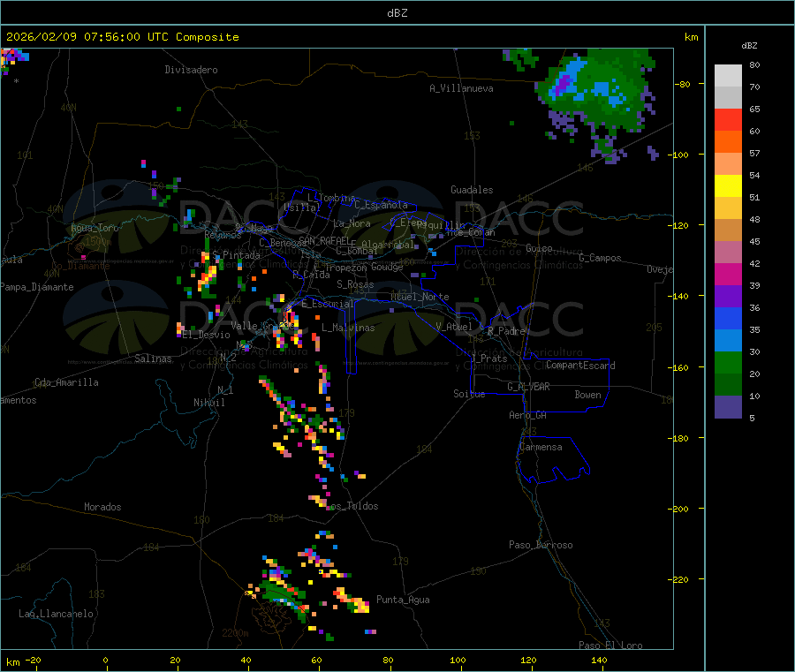795x672 pixels.
Task: Click the Nihuil location label
Action: pyautogui.click(x=209, y=403)
